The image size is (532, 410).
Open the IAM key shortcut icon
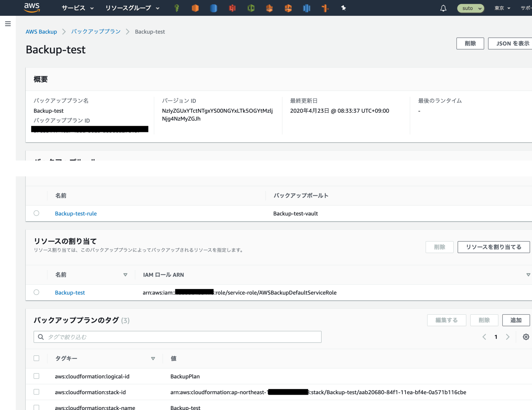(x=177, y=8)
